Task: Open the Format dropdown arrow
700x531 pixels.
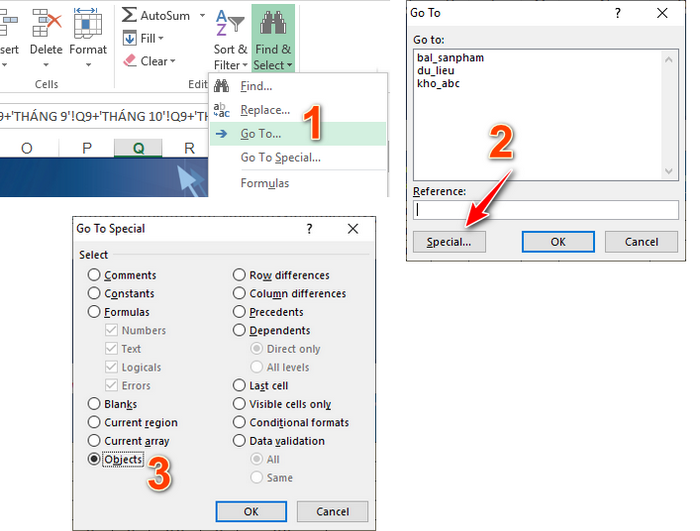Action: click(88, 65)
